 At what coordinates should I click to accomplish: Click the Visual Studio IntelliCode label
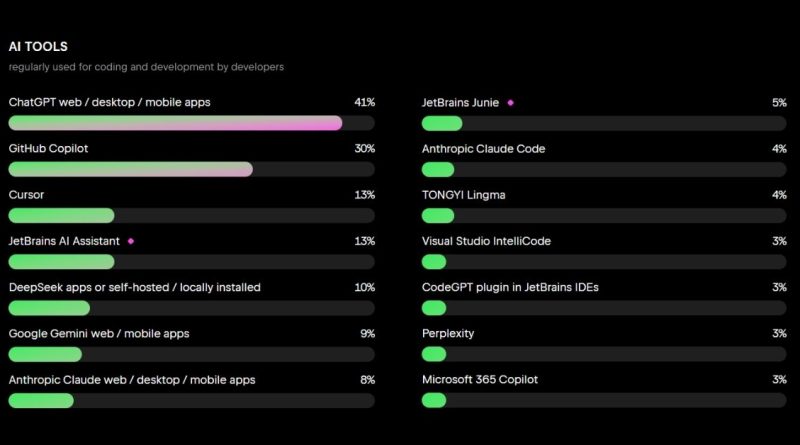[486, 241]
